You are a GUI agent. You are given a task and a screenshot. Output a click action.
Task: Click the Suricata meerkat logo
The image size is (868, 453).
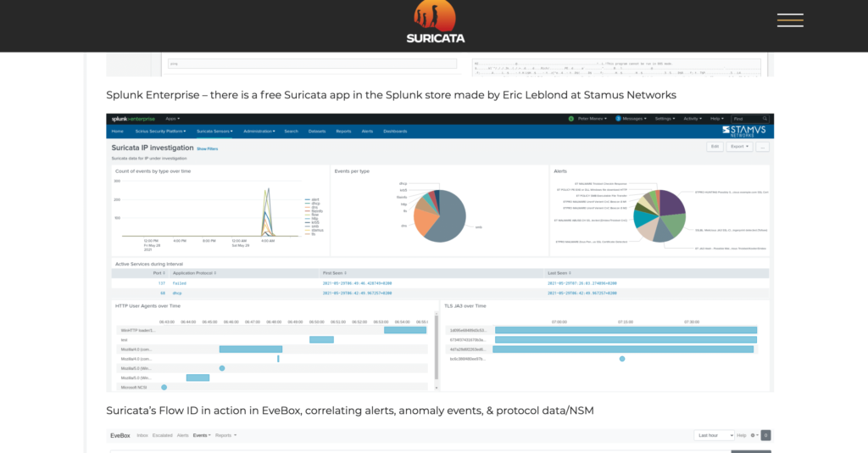436,21
